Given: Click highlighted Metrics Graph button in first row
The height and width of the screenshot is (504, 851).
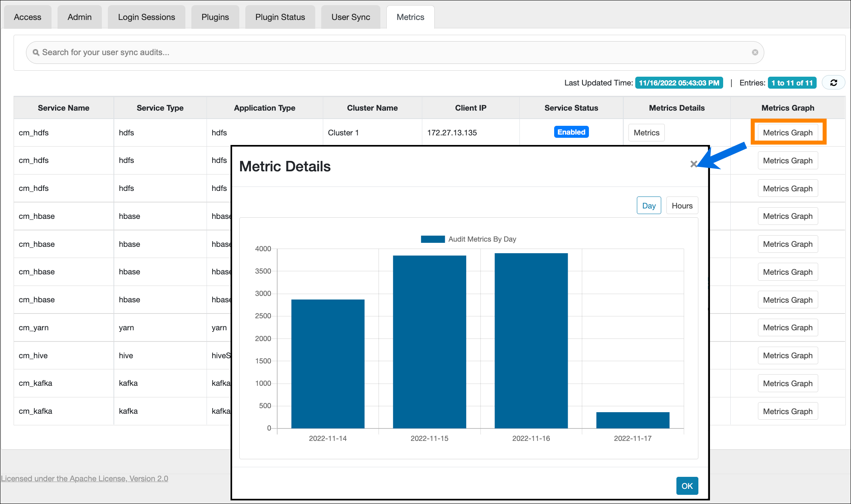Looking at the screenshot, I should click(787, 133).
